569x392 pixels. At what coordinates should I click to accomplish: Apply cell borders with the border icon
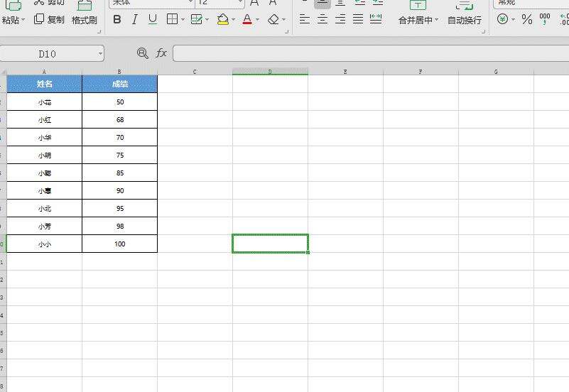(172, 19)
